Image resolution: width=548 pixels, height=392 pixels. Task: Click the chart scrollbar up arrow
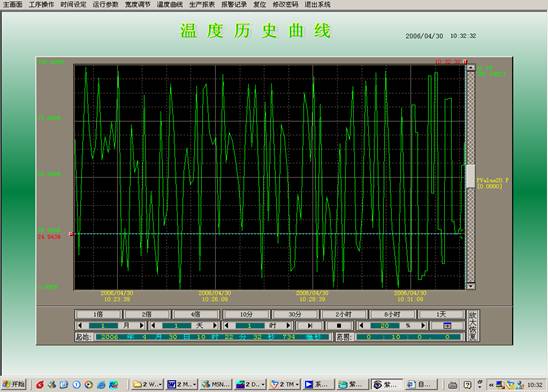point(471,67)
